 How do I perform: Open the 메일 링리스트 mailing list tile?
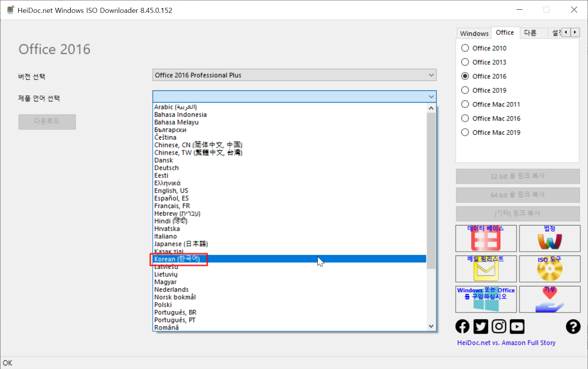(x=486, y=269)
